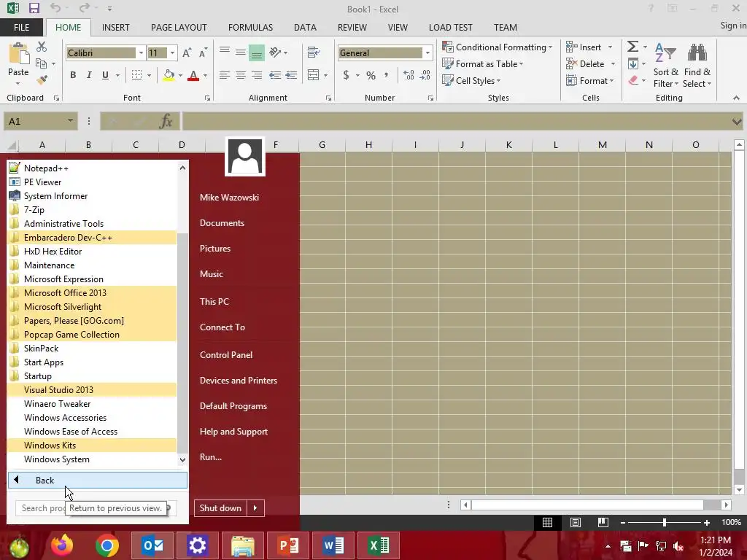
Task: Switch to the PAGE LAYOUT tab
Action: point(179,28)
